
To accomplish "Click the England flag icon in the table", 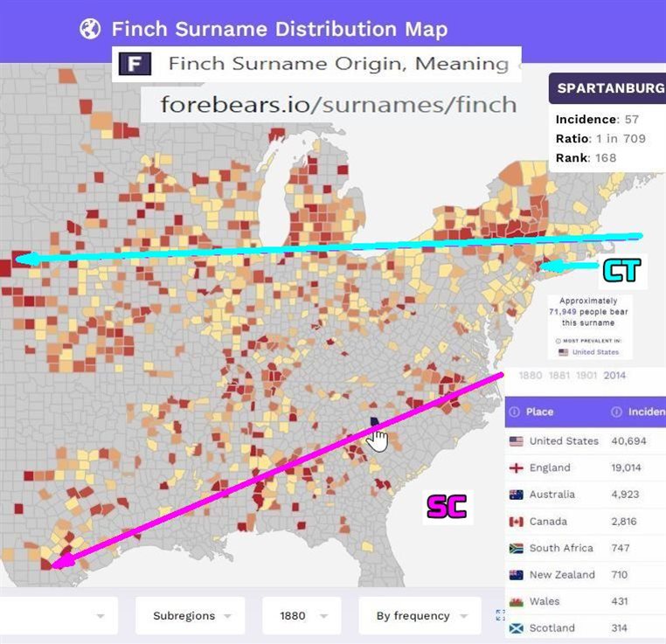I will click(x=516, y=467).
